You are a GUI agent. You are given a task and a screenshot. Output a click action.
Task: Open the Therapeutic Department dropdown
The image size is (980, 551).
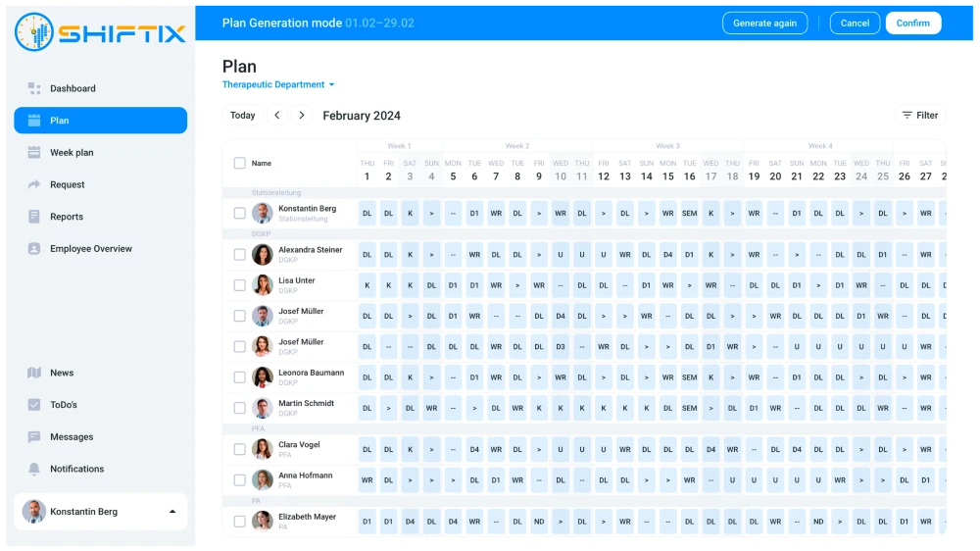(x=278, y=84)
